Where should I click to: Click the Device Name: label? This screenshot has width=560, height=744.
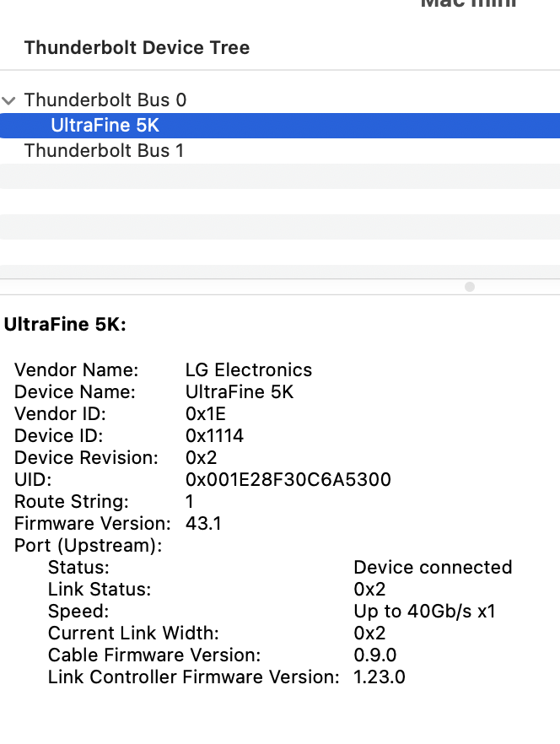[75, 392]
